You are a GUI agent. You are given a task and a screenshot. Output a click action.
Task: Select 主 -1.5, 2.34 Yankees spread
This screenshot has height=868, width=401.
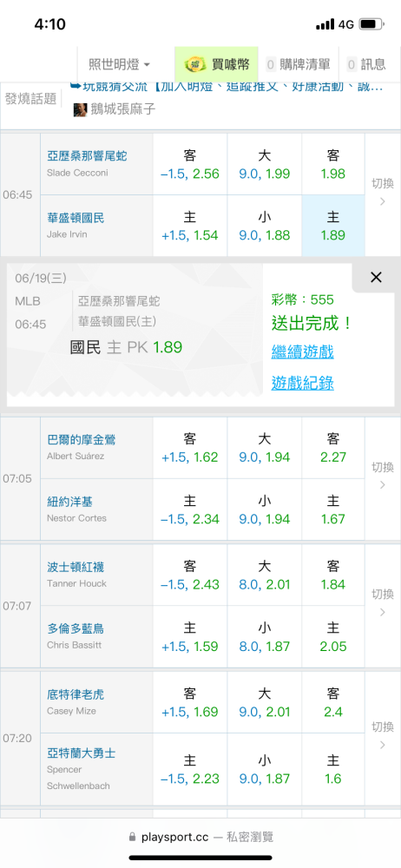(190, 510)
